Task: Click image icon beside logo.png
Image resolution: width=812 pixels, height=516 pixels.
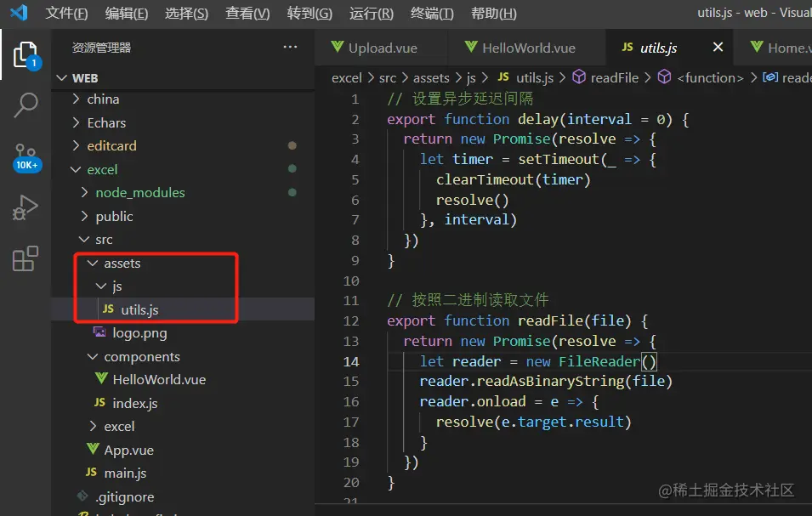Action: 99,332
